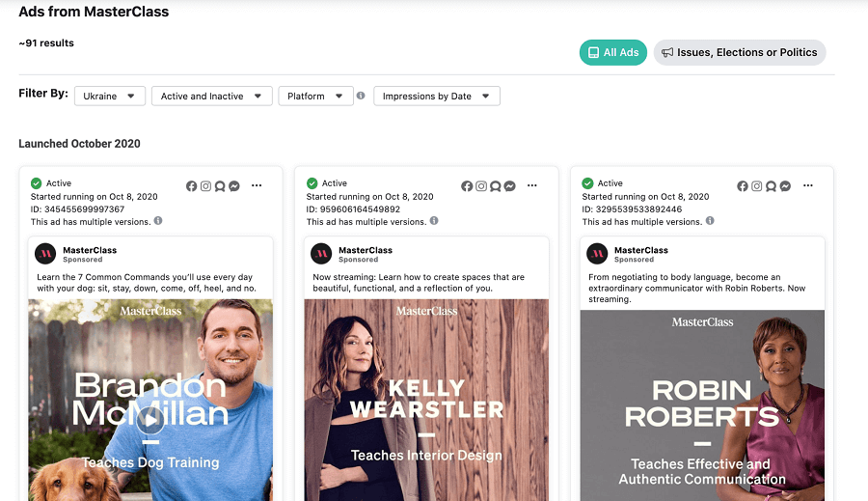This screenshot has height=501, width=868.
Task: Click green Active status icon on Brandon McMillan ad
Action: coord(36,182)
